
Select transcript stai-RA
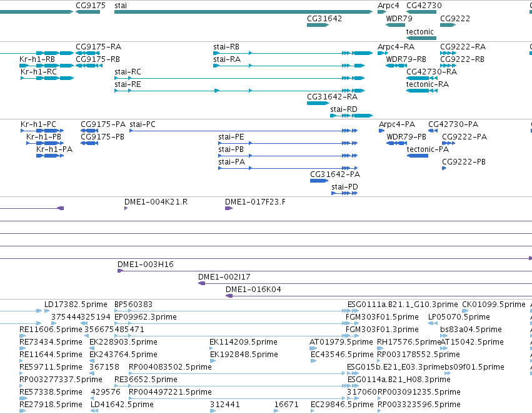(x=289, y=66)
